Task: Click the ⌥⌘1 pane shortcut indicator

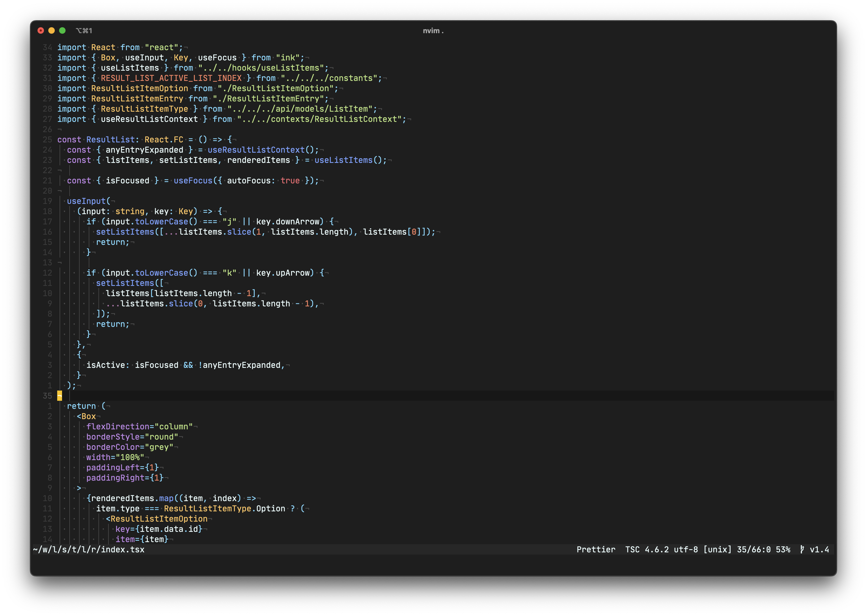Action: click(x=84, y=31)
